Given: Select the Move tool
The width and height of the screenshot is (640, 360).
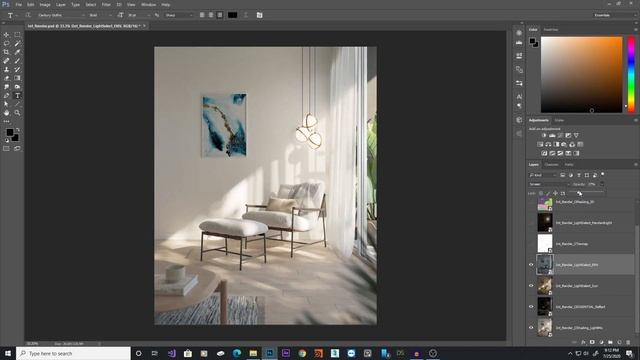Looking at the screenshot, I should 6,35.
